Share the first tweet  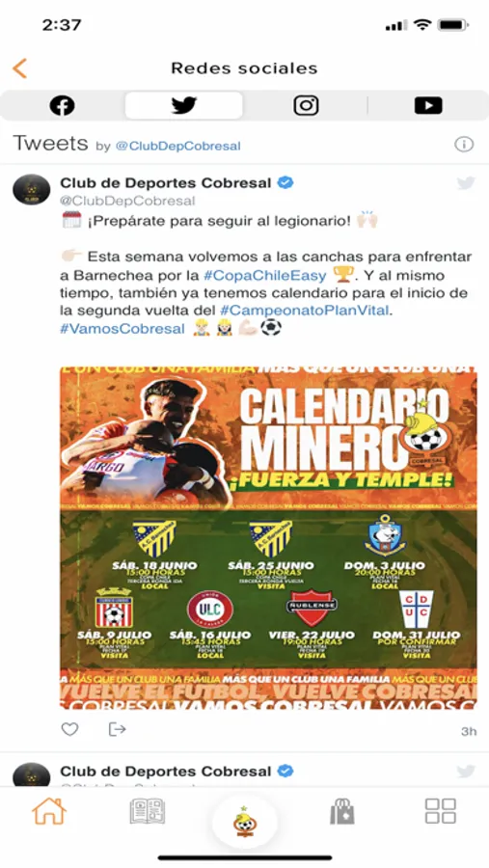(117, 730)
